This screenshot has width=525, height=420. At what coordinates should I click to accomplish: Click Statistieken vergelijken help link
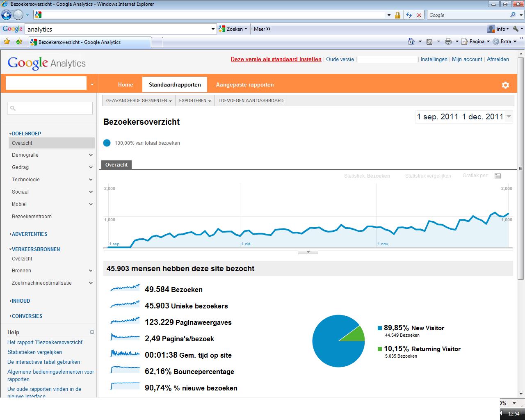click(x=34, y=352)
